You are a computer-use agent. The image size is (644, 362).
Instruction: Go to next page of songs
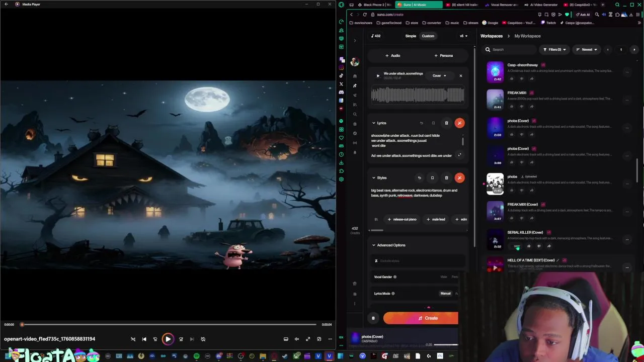634,49
